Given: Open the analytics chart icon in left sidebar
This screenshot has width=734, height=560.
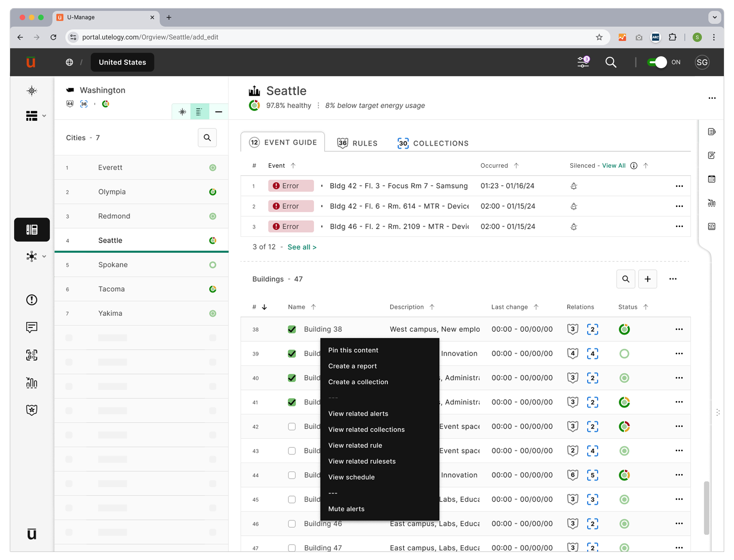Looking at the screenshot, I should [x=32, y=383].
